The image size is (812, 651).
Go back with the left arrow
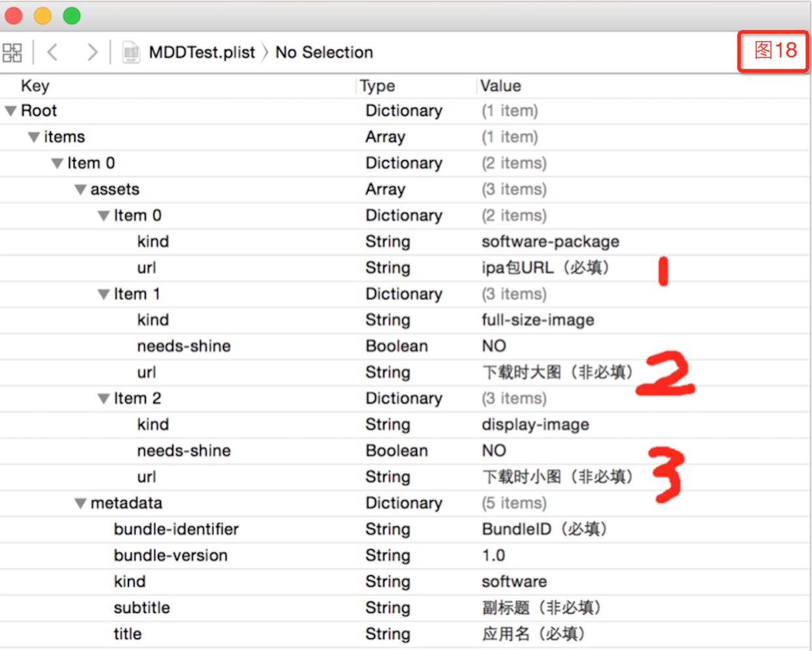[x=53, y=52]
